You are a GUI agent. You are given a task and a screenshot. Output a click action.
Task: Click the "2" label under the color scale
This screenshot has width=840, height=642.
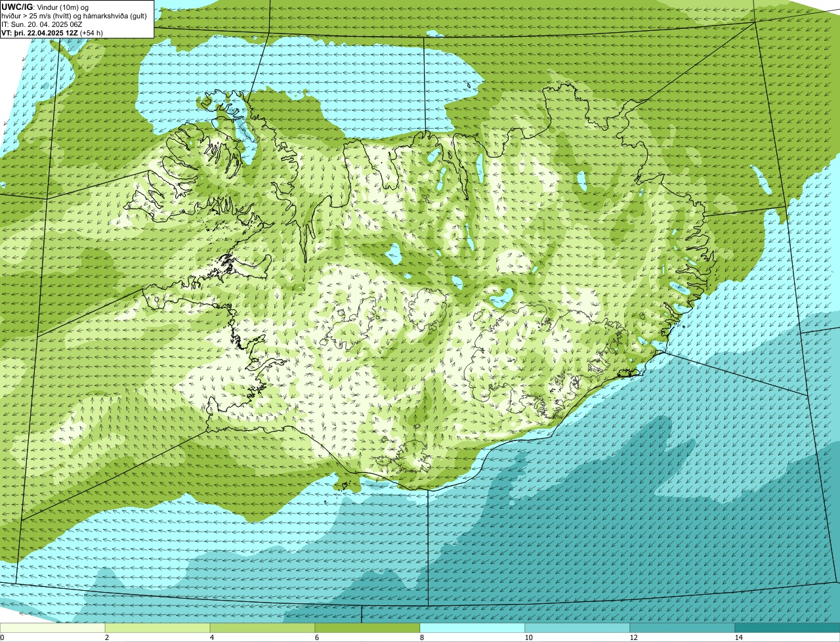(106, 637)
